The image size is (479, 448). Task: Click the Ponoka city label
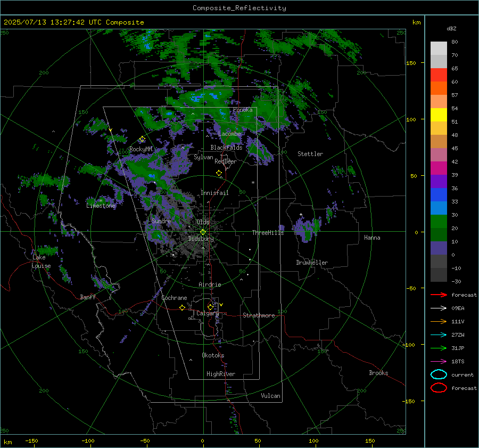point(243,110)
